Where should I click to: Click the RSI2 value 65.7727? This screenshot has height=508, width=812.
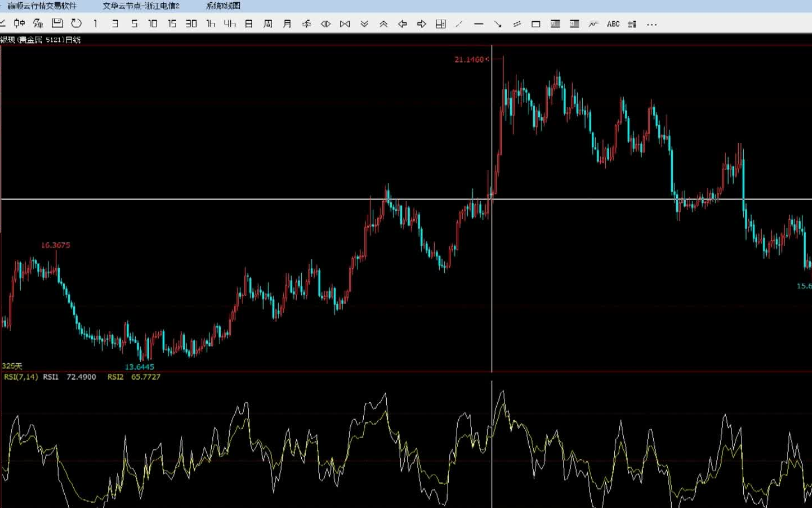(x=146, y=377)
